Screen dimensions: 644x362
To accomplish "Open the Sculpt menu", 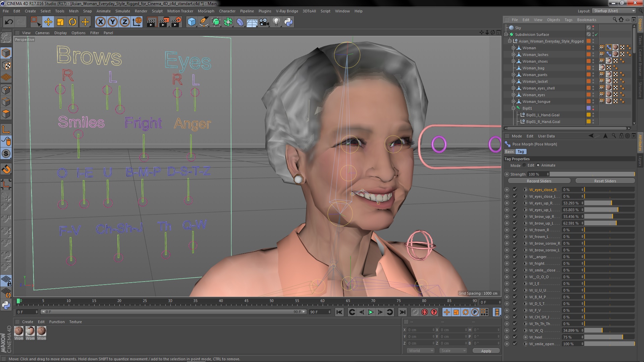I will pyautogui.click(x=157, y=11).
